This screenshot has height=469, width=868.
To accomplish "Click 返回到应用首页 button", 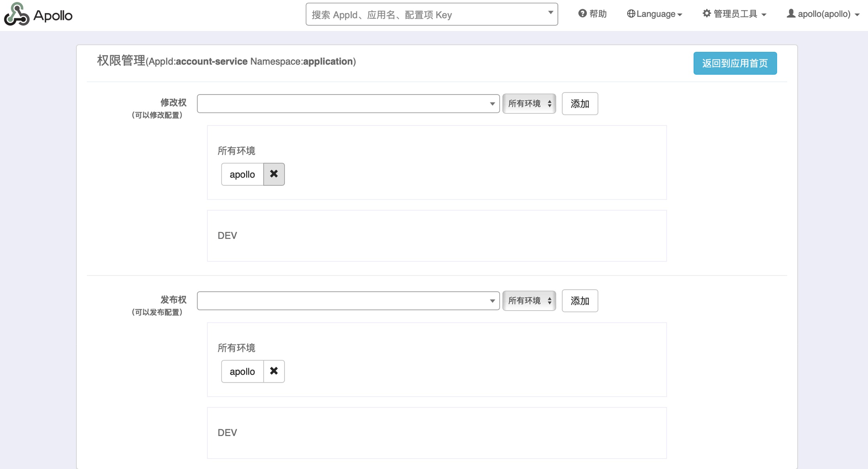I will click(x=735, y=63).
